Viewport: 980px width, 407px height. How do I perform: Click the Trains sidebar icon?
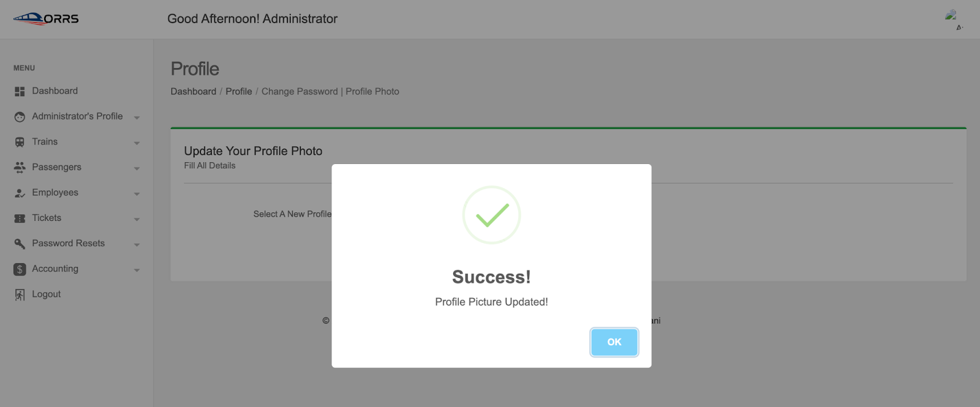pyautogui.click(x=20, y=142)
